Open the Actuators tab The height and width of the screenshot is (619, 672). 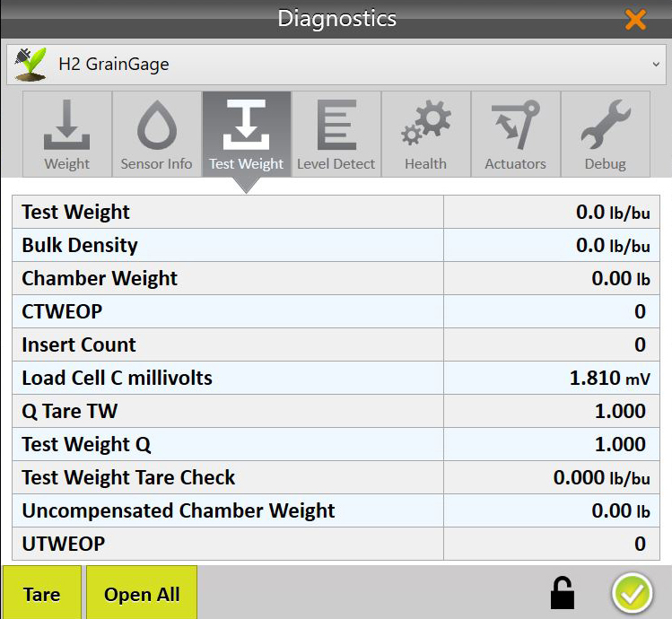click(515, 134)
